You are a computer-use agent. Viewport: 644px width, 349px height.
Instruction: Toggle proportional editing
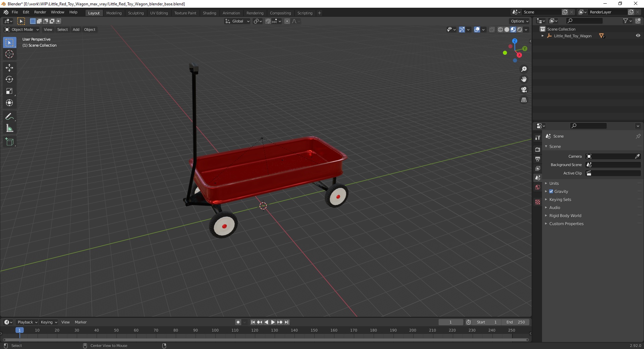tap(287, 21)
